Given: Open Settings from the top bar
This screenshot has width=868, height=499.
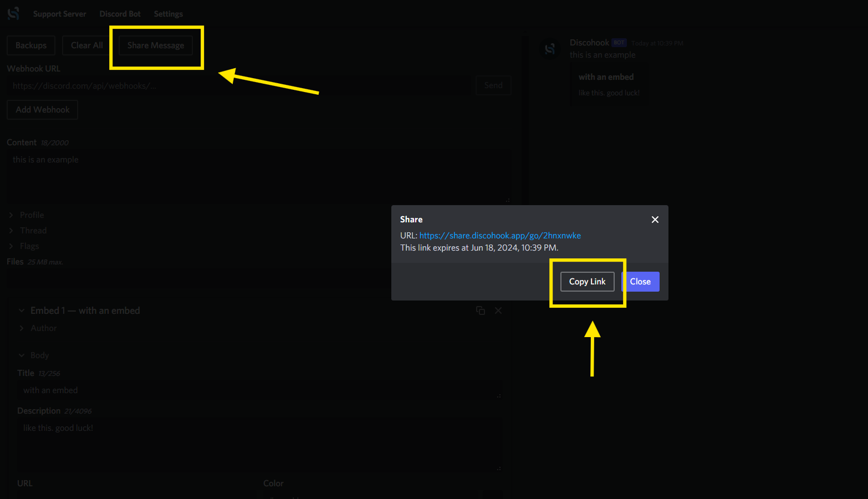Looking at the screenshot, I should click(x=168, y=14).
